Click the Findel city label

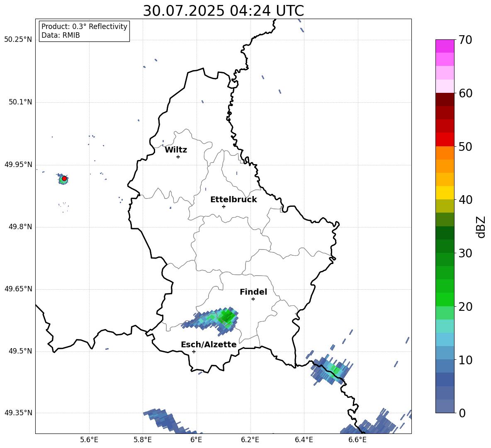click(x=253, y=292)
